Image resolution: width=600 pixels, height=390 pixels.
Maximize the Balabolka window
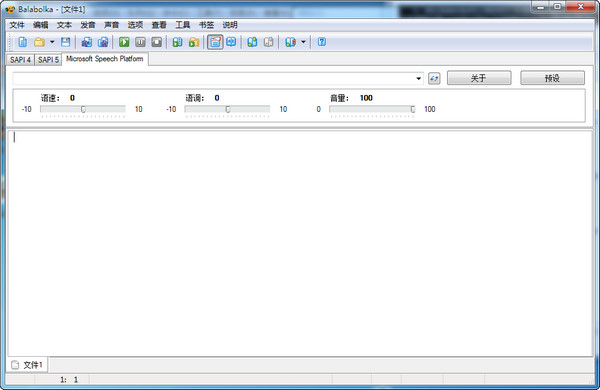click(557, 7)
